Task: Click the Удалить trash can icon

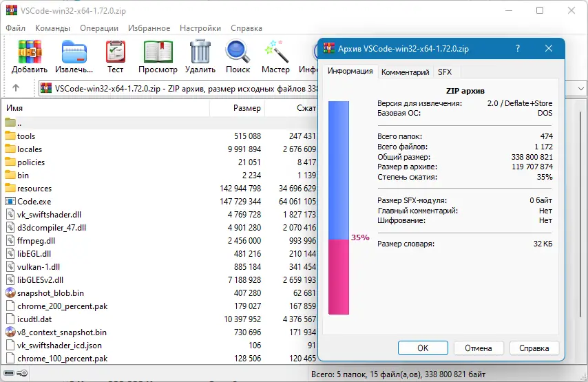Action: pyautogui.click(x=200, y=52)
